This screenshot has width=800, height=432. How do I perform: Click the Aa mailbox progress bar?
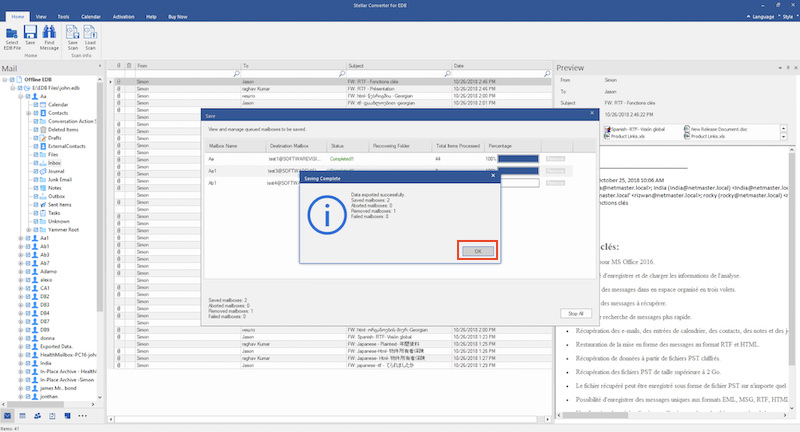(518, 159)
